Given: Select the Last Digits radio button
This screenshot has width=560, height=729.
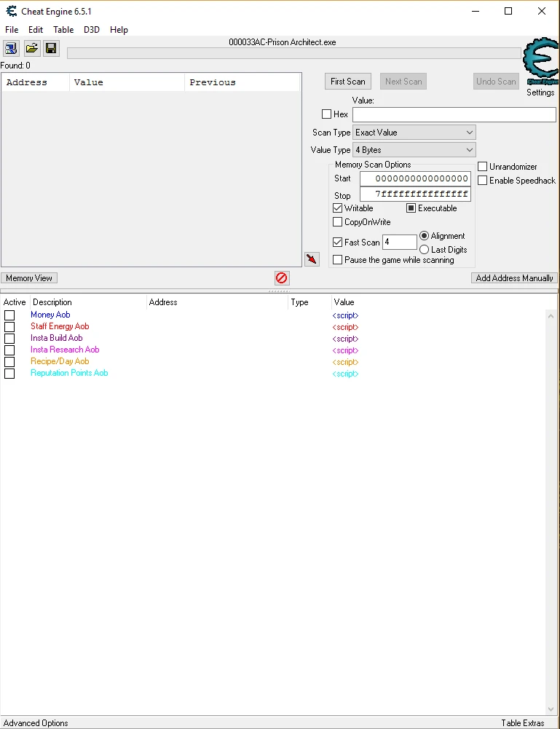Looking at the screenshot, I should point(424,250).
